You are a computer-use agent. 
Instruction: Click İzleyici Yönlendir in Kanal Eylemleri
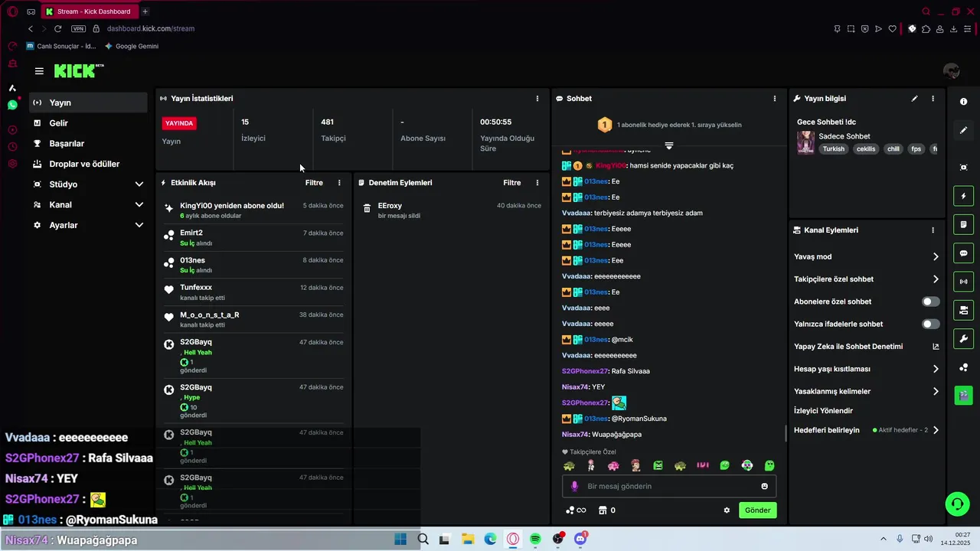[x=823, y=411]
